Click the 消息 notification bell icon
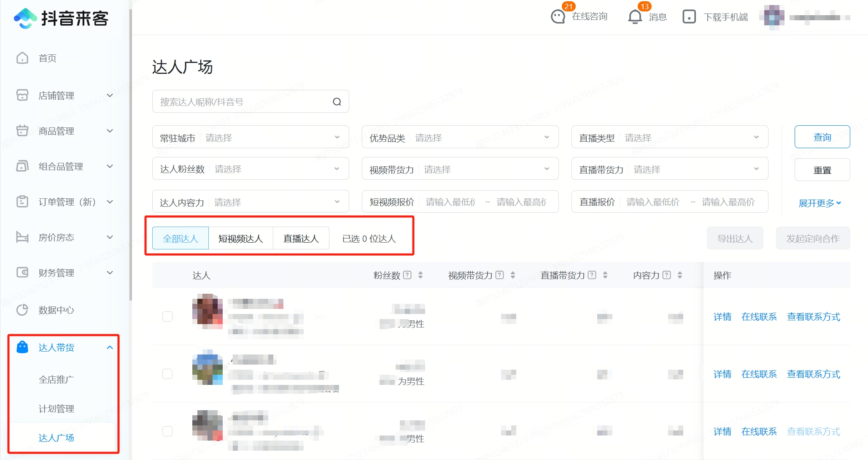The height and width of the screenshot is (460, 868). [635, 17]
